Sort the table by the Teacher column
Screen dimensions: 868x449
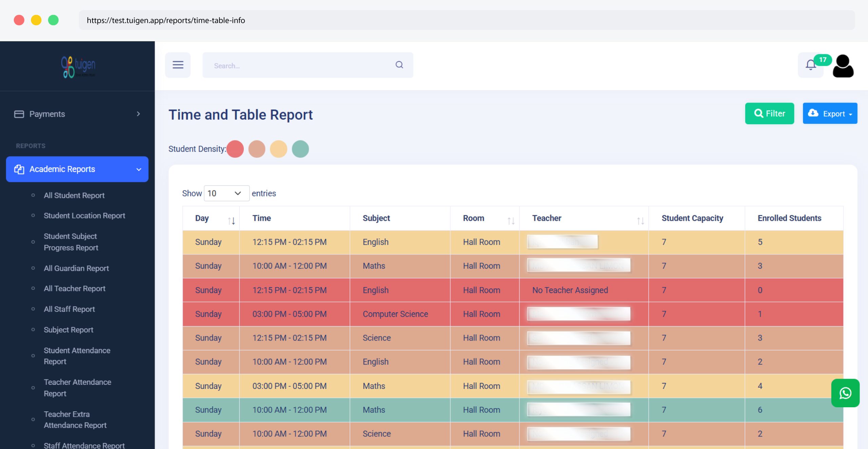coord(641,220)
